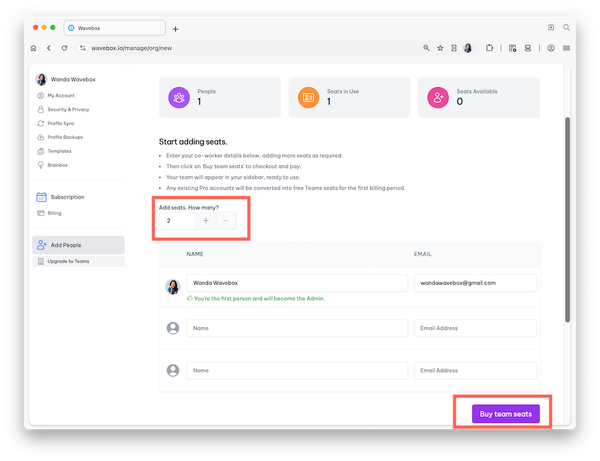Select Templates in the sidebar
The height and width of the screenshot is (461, 600).
click(x=59, y=151)
